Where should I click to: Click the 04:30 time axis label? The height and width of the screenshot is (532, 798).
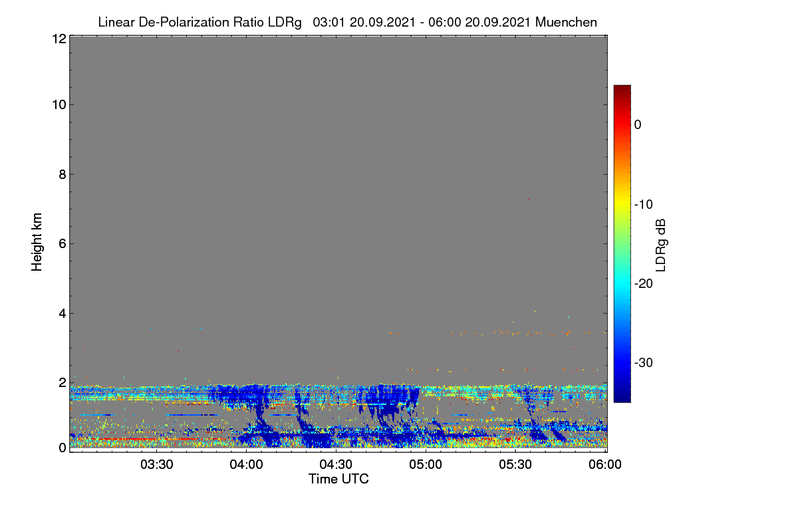coord(336,465)
